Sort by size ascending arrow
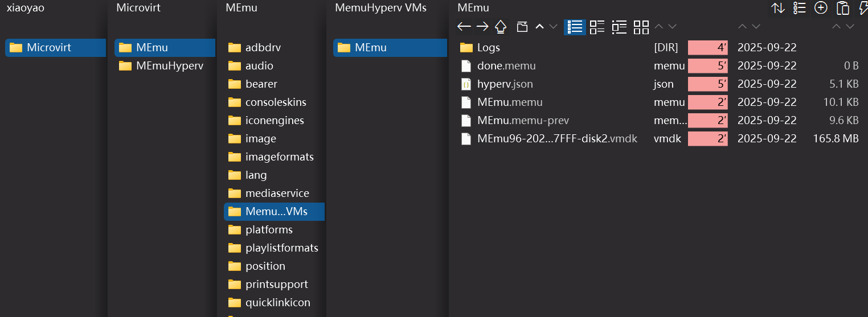Screen dimensions: 868x317 coord(836,27)
